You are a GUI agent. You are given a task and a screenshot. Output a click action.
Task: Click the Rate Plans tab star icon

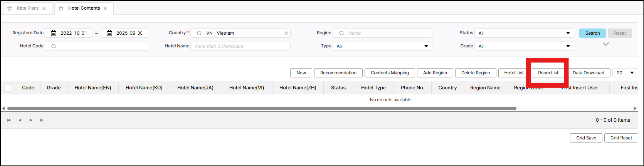(x=10, y=8)
